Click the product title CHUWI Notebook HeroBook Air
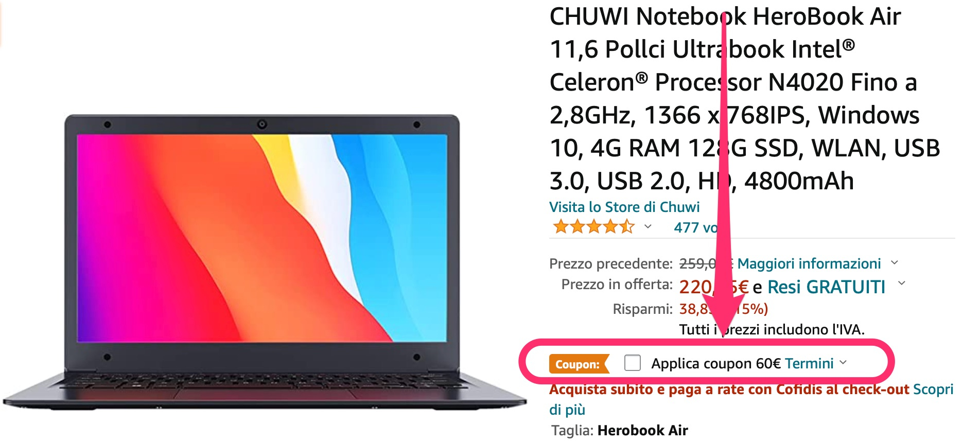Image resolution: width=980 pixels, height=443 pixels. click(745, 98)
